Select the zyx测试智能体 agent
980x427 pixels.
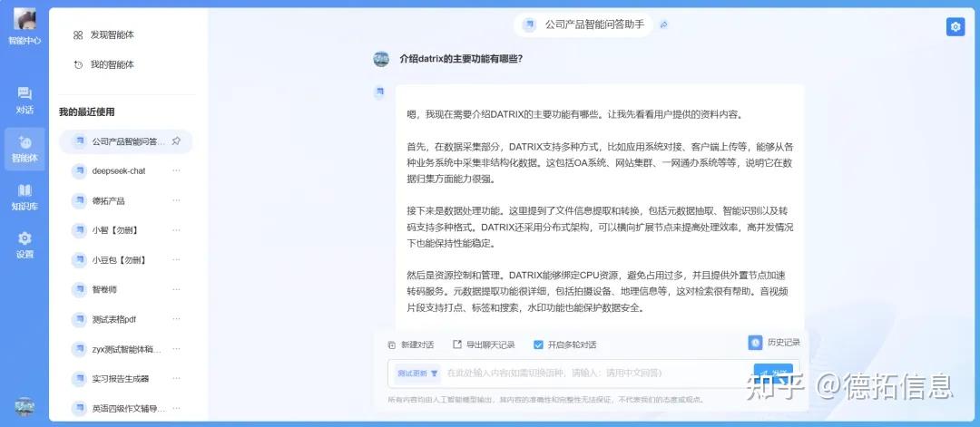click(x=126, y=349)
